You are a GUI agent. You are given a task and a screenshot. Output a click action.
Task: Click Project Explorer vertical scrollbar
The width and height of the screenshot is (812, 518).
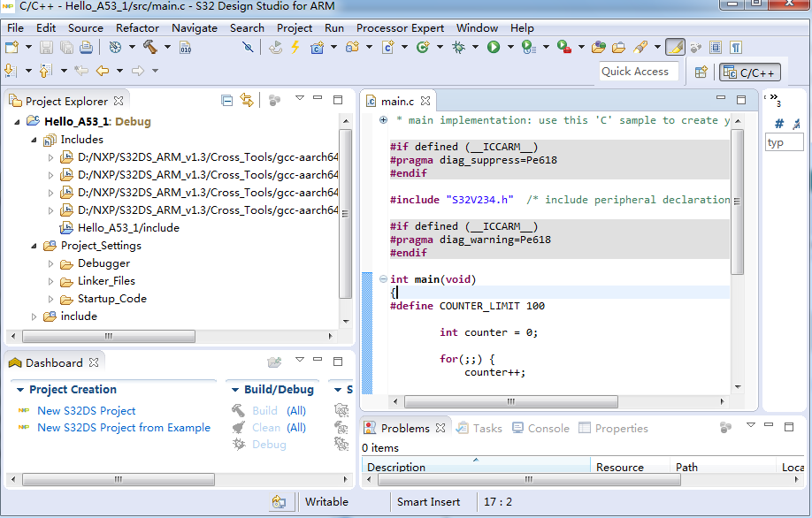pyautogui.click(x=346, y=214)
